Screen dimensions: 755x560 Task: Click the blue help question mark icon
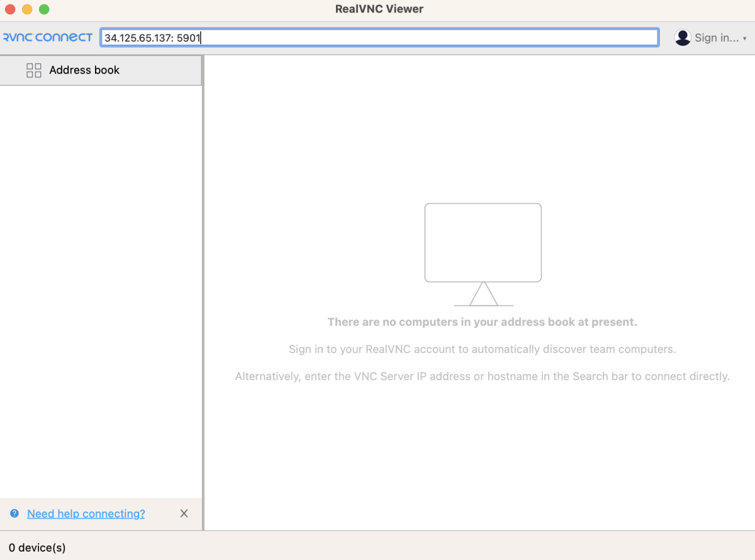pyautogui.click(x=14, y=514)
